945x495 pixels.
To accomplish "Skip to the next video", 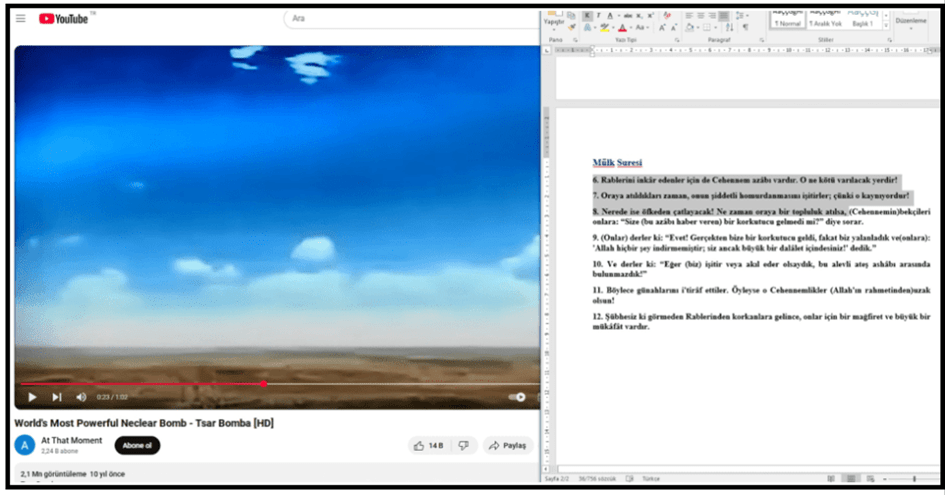I will pos(57,397).
